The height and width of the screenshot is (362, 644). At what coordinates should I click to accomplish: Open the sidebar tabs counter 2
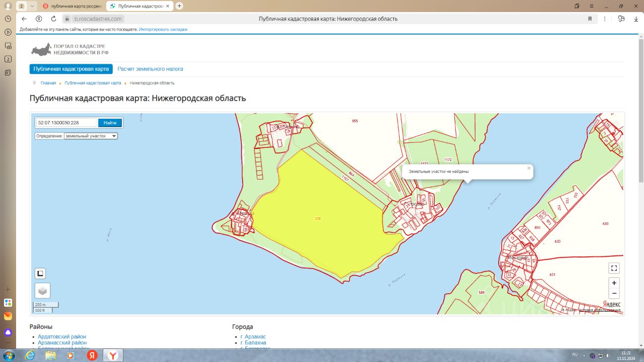[x=8, y=59]
